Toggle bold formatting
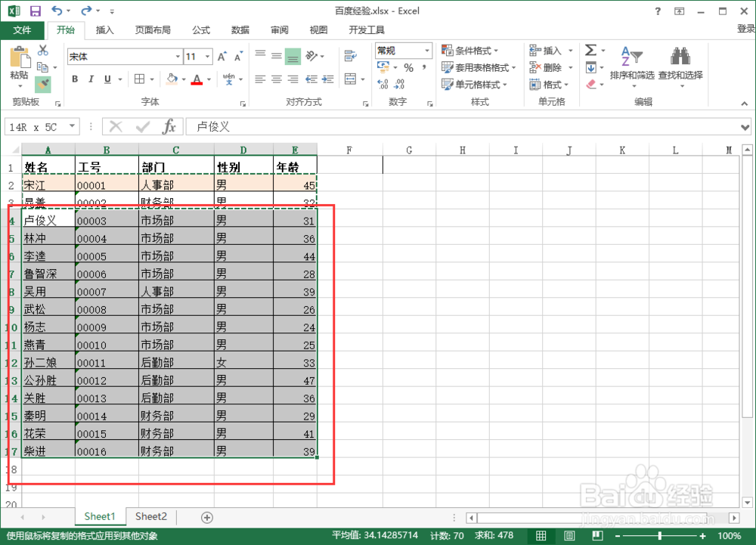This screenshot has height=545, width=756. click(x=74, y=79)
